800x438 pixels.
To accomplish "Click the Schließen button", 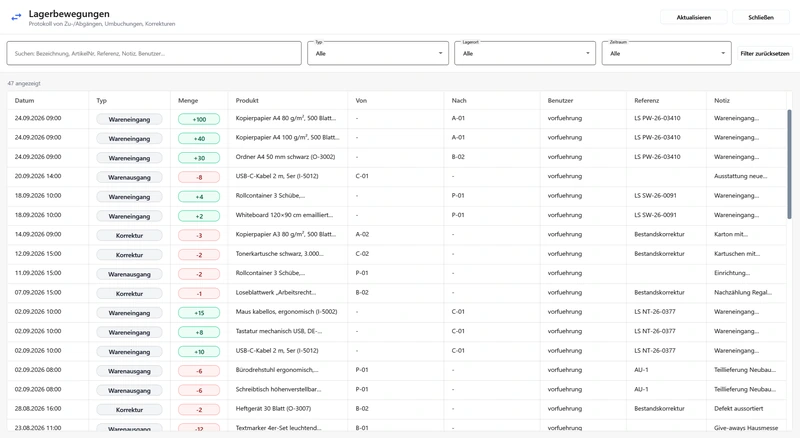I will [x=761, y=17].
